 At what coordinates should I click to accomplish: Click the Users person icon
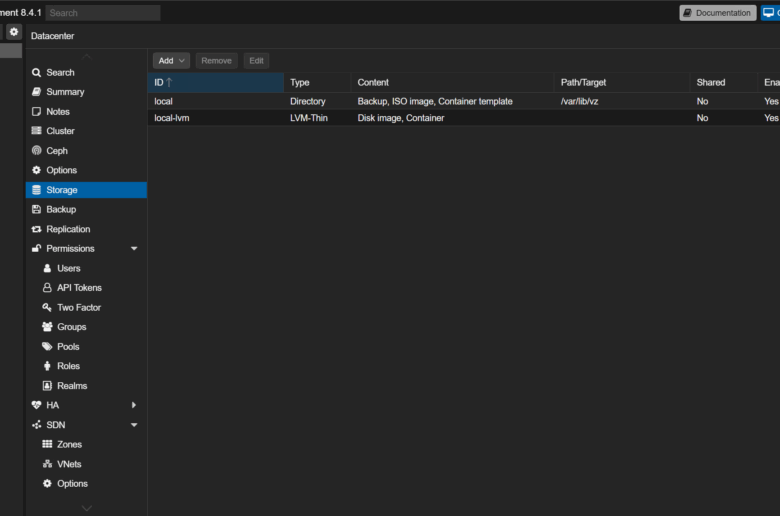(x=47, y=268)
